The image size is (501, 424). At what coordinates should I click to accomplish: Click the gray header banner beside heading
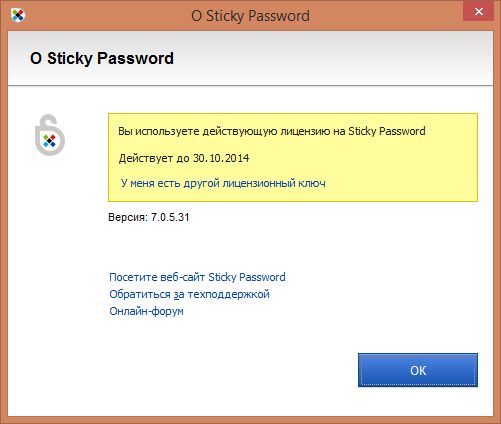(x=333, y=58)
